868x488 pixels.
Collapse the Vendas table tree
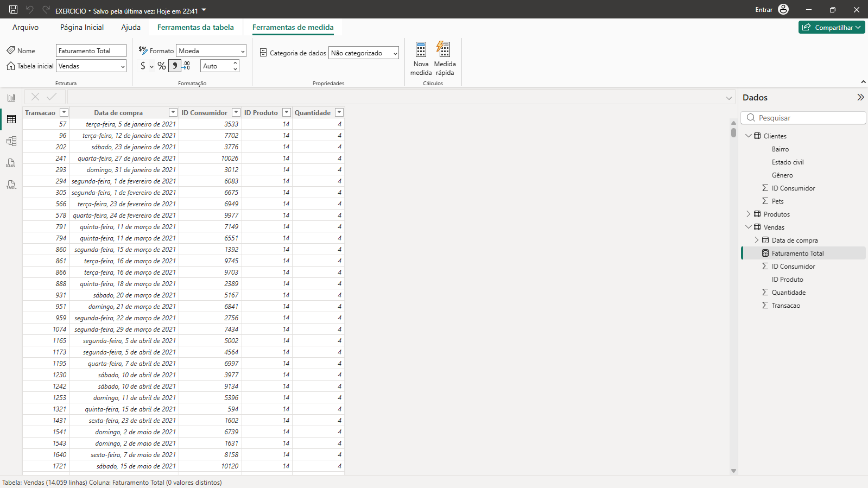coord(749,227)
